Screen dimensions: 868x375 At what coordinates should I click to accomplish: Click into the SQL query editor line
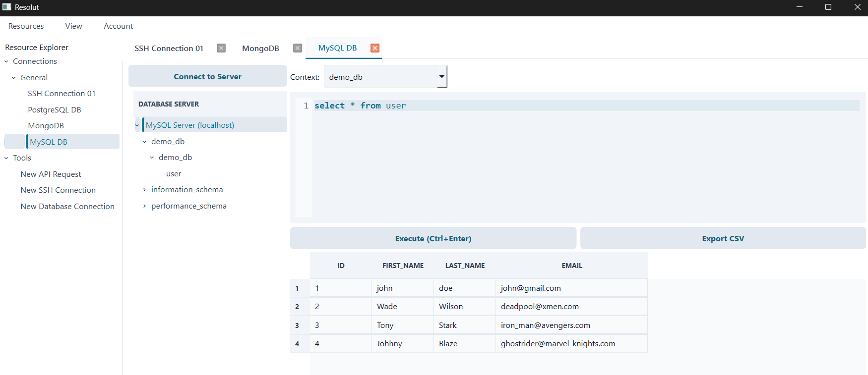coord(496,106)
